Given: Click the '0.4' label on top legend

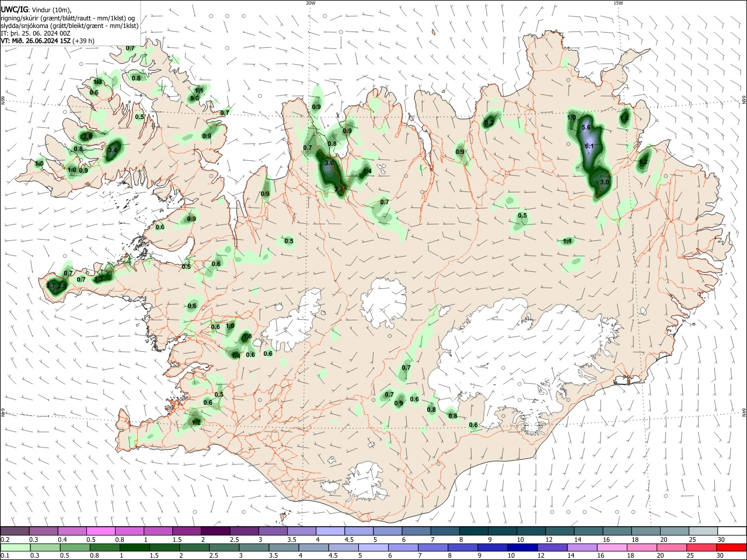Looking at the screenshot, I should [62, 540].
